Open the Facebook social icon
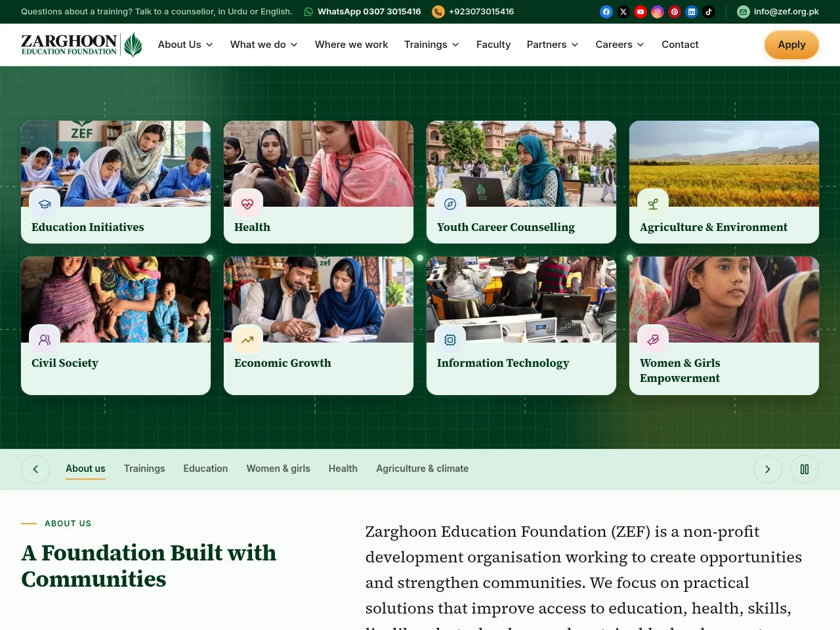This screenshot has height=630, width=840. click(x=606, y=12)
